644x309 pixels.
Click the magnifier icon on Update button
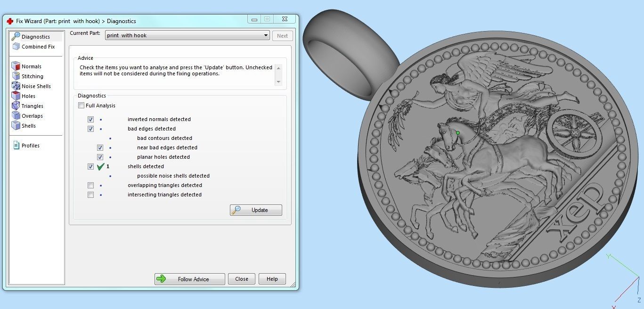pos(236,210)
